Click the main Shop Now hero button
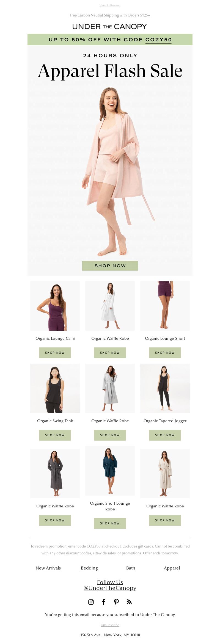This screenshot has width=220, height=644. (x=110, y=266)
